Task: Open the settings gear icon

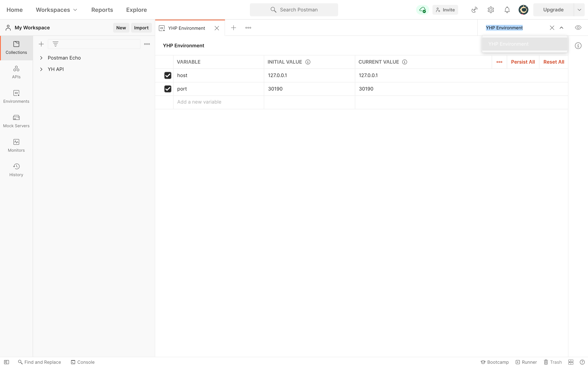Action: tap(491, 9)
